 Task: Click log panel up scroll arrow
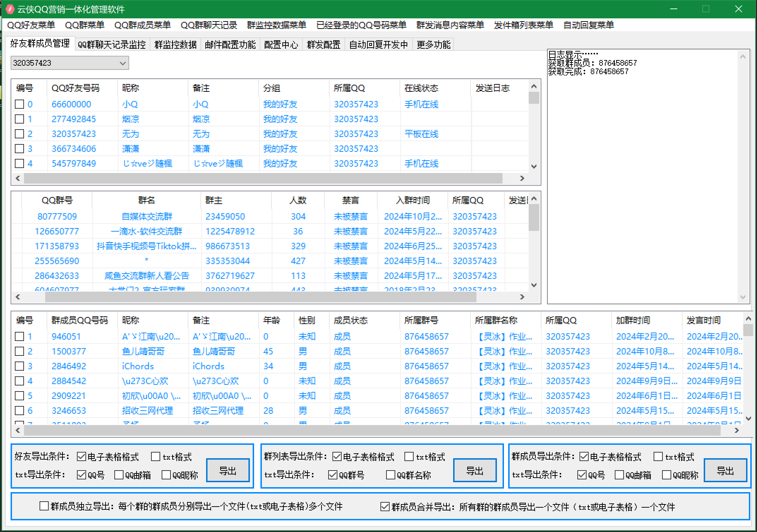click(743, 57)
